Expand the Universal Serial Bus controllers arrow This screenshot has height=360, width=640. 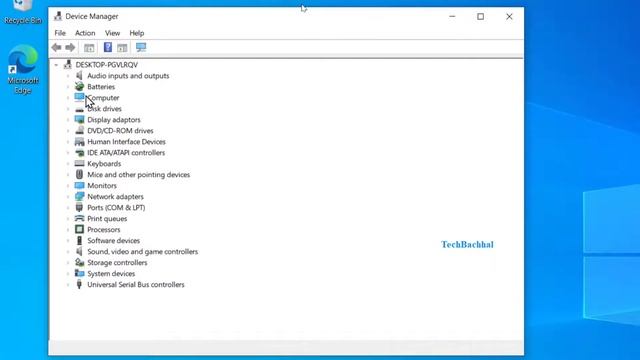coord(68,285)
